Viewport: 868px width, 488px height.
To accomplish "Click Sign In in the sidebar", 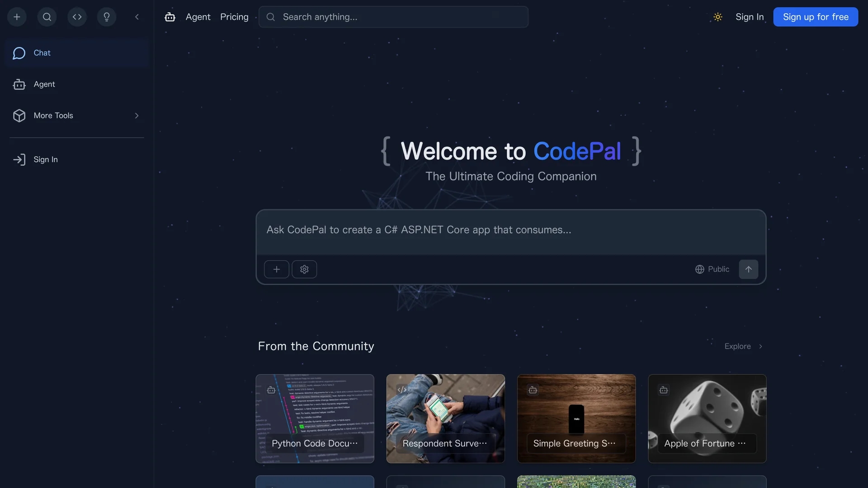I will point(77,160).
